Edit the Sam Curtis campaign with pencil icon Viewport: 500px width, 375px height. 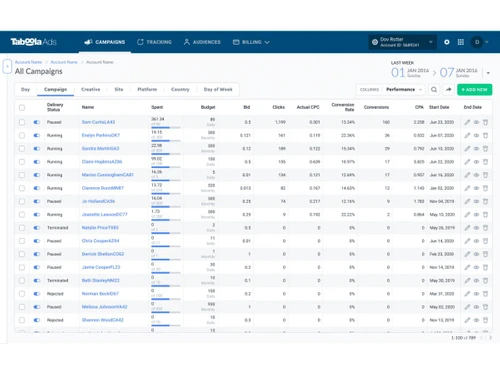(x=467, y=122)
